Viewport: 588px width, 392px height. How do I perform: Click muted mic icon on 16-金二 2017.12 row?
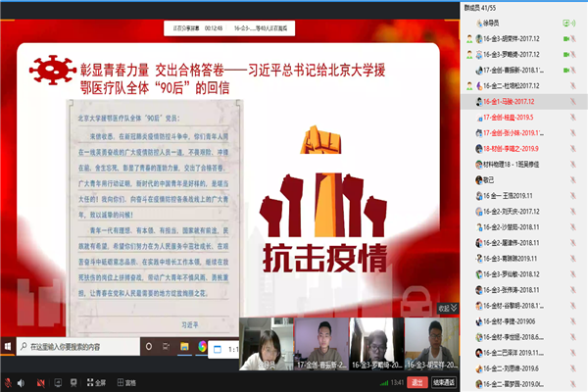pos(573,86)
